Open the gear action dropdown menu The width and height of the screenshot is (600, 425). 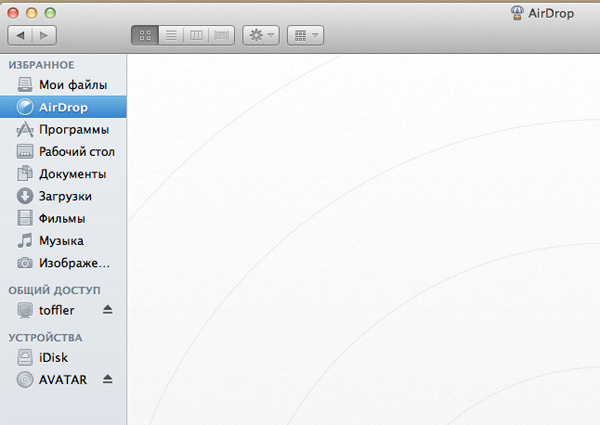pos(260,35)
